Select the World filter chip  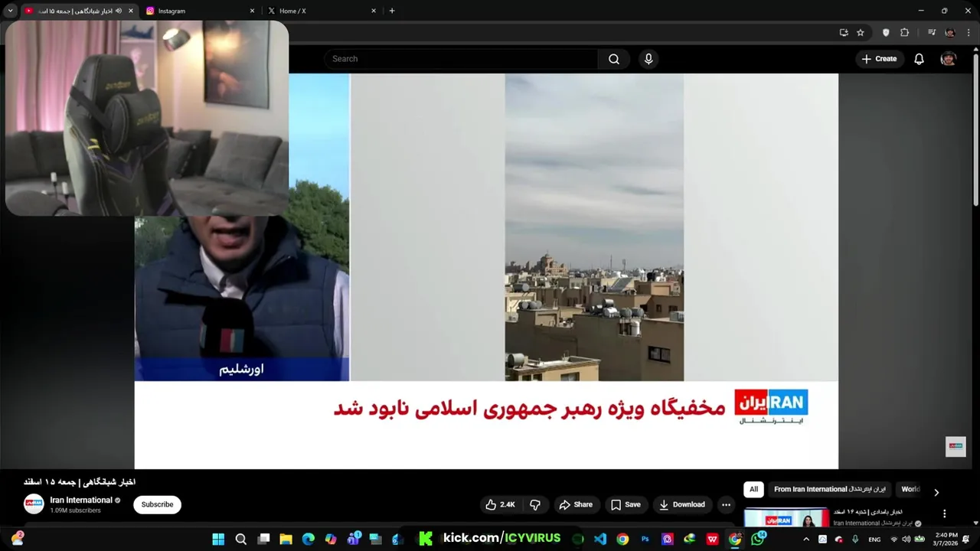tap(910, 489)
